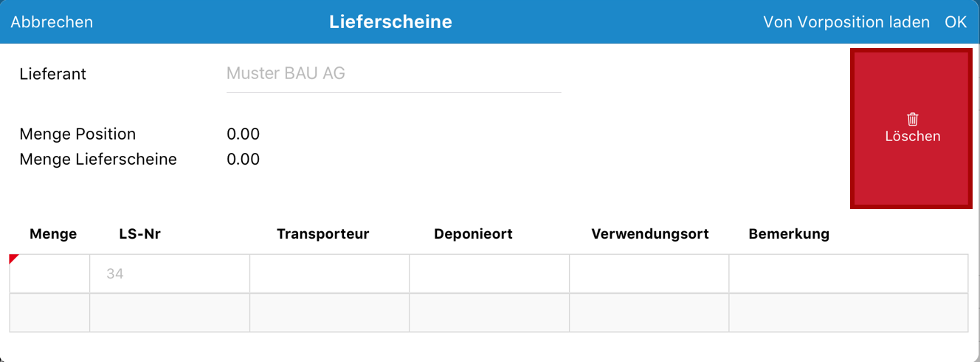The width and height of the screenshot is (980, 362).
Task: Click the trash icon on Löschen
Action: tap(913, 119)
